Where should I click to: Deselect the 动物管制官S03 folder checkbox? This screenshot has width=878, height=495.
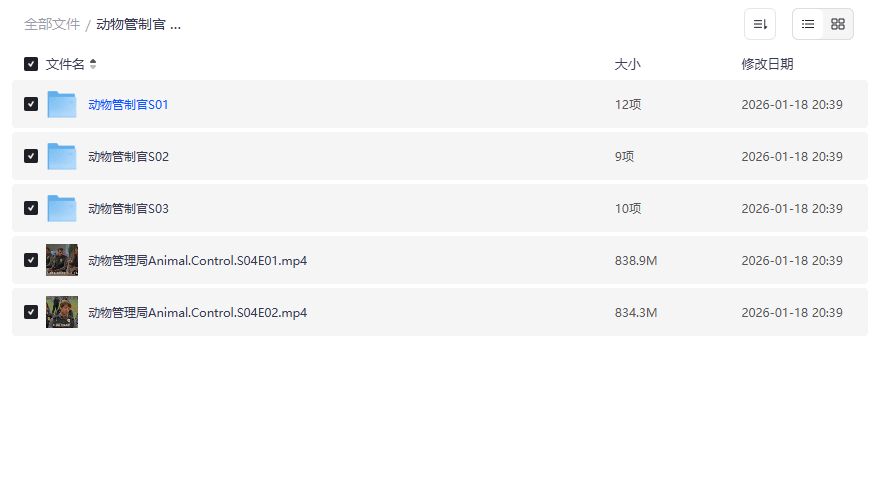(x=31, y=208)
